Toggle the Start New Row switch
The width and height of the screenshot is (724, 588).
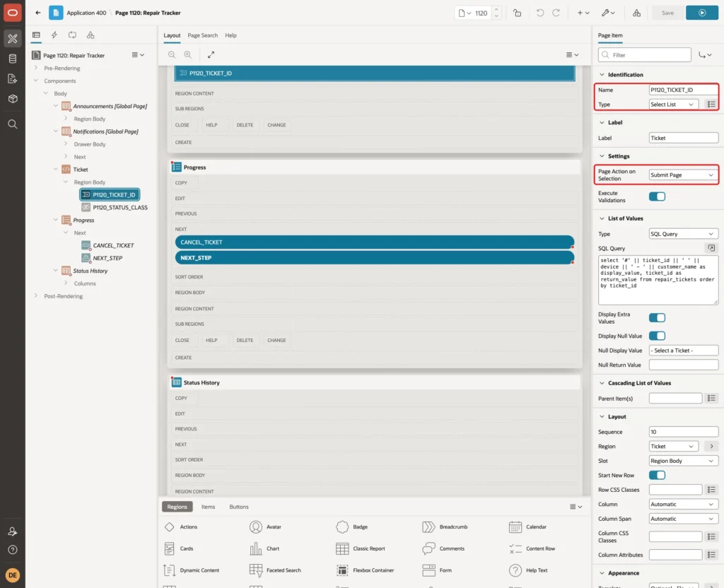click(x=657, y=475)
